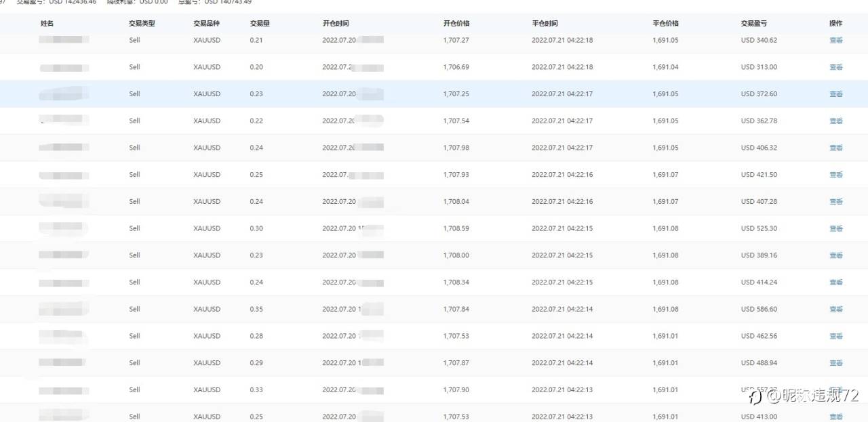Click the opening price 1,708.00
This screenshot has width=868, height=422.
456,255
